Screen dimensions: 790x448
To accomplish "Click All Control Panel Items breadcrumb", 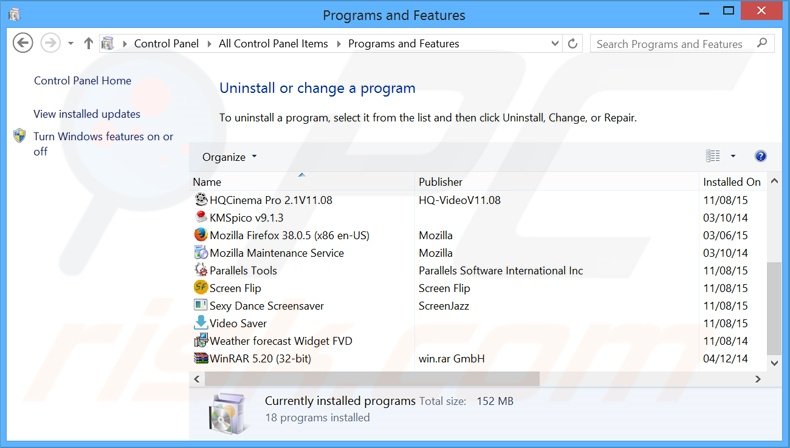I will coord(273,44).
